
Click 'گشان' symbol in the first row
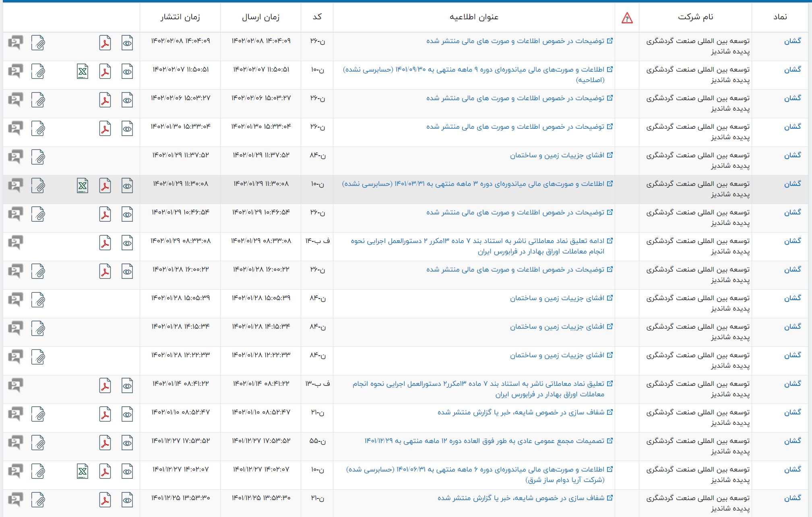(792, 41)
